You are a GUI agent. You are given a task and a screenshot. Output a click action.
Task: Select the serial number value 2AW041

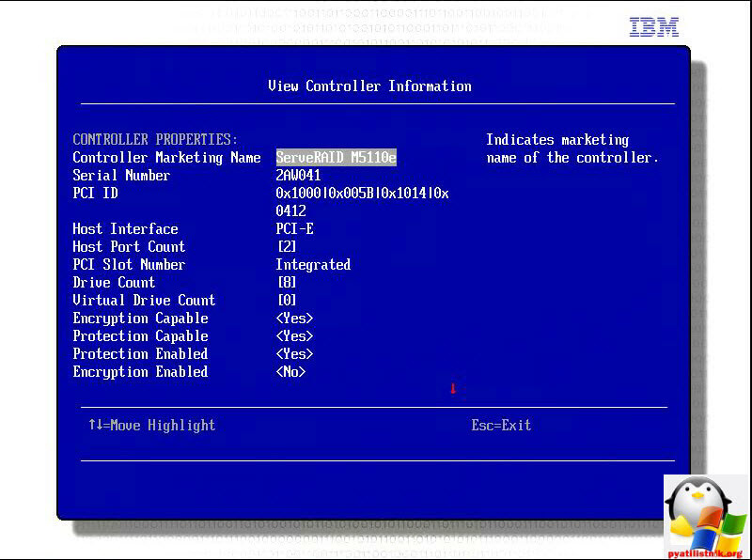click(298, 176)
